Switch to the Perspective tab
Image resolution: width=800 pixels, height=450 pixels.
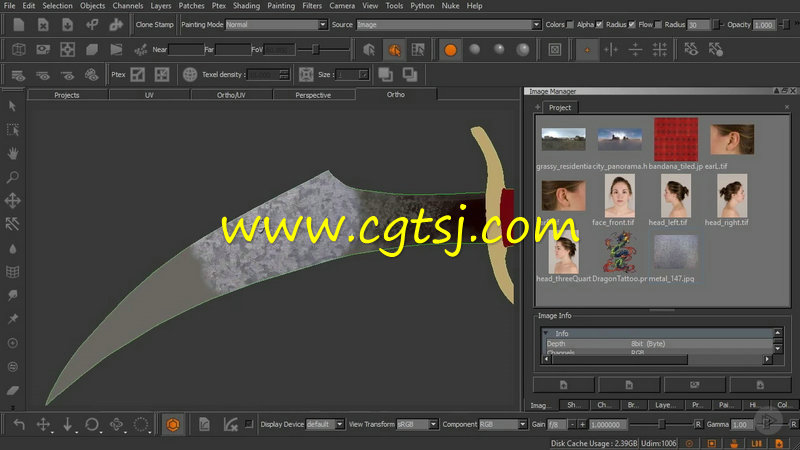[313, 95]
